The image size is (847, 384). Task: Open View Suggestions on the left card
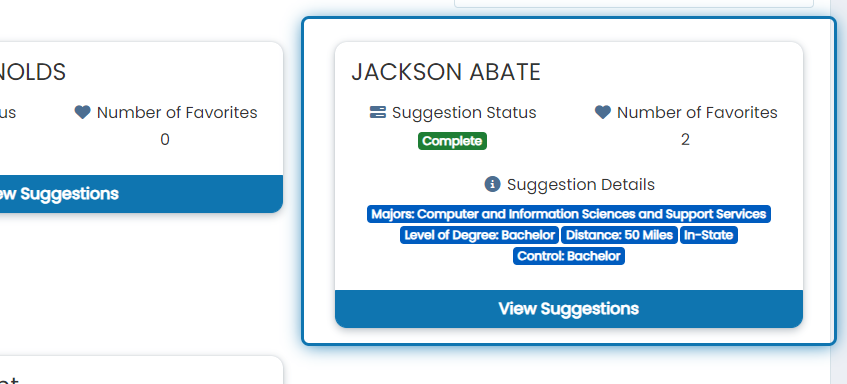(142, 194)
